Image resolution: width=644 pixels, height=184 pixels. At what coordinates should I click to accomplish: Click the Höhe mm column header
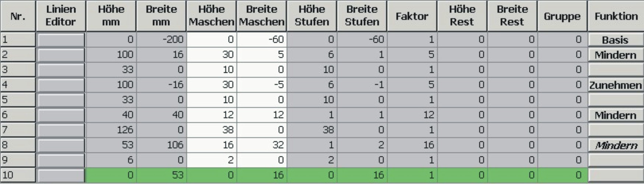coord(111,16)
